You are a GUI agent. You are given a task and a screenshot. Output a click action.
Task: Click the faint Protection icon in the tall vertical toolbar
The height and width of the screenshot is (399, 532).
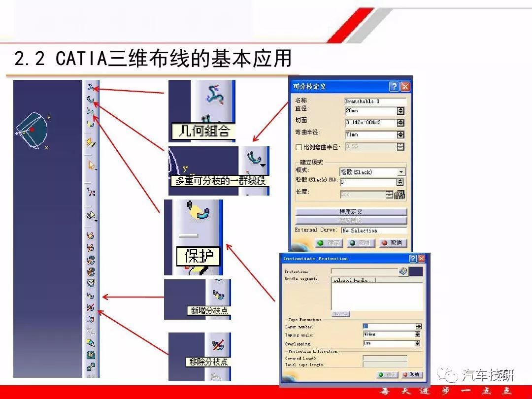click(x=90, y=111)
